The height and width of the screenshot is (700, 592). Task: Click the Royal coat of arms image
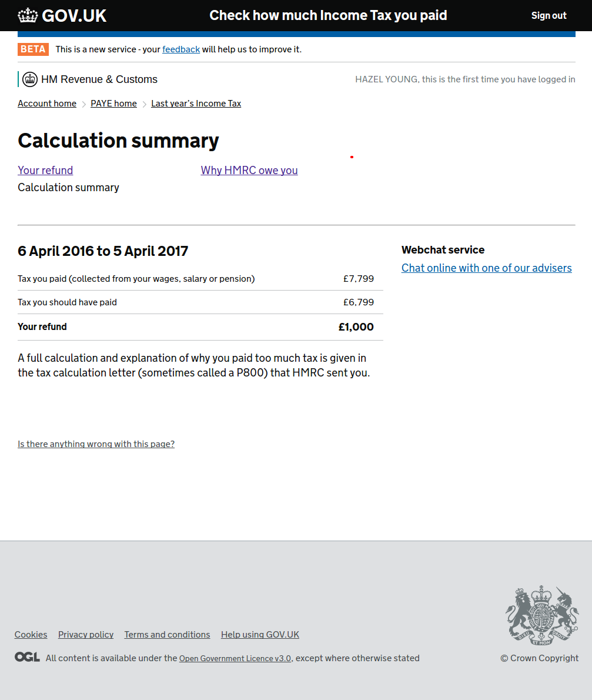tap(541, 615)
